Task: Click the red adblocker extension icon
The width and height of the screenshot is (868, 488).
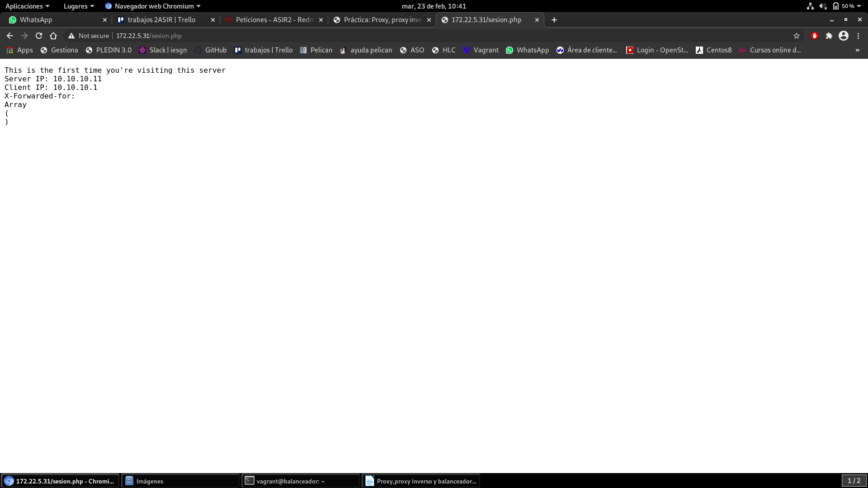Action: (814, 36)
